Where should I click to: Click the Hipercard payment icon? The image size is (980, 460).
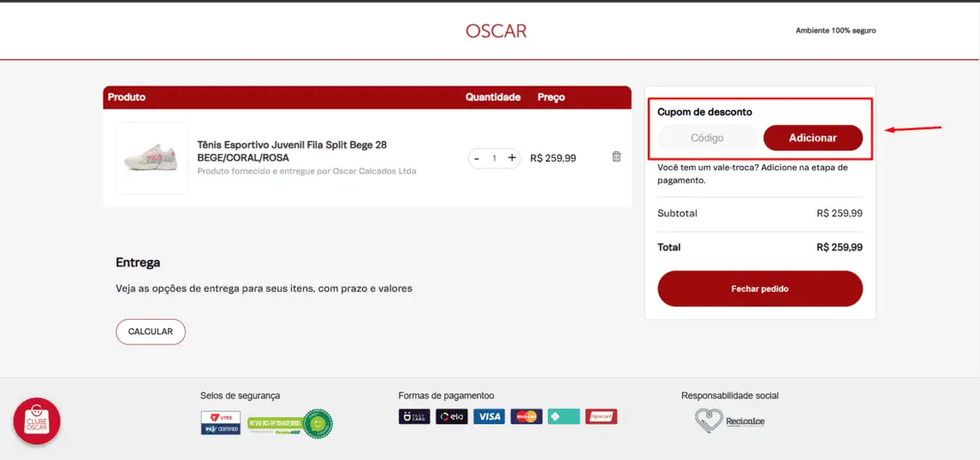click(x=601, y=417)
